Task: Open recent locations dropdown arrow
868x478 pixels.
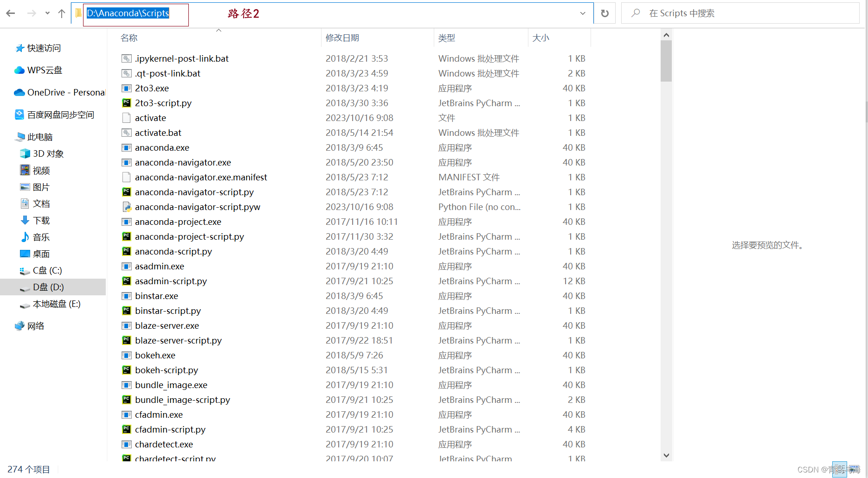Action: pyautogui.click(x=47, y=13)
